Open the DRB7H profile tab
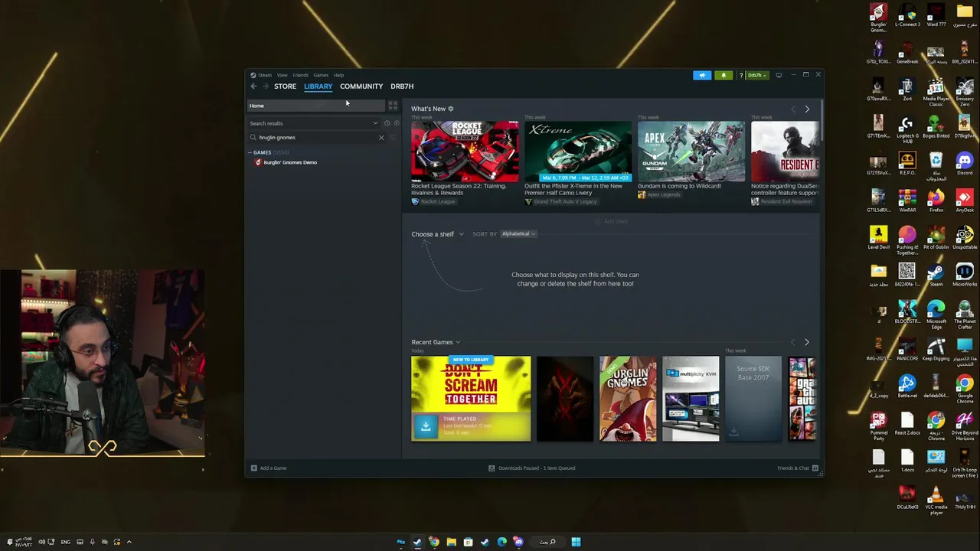The width and height of the screenshot is (980, 551). pos(402,86)
